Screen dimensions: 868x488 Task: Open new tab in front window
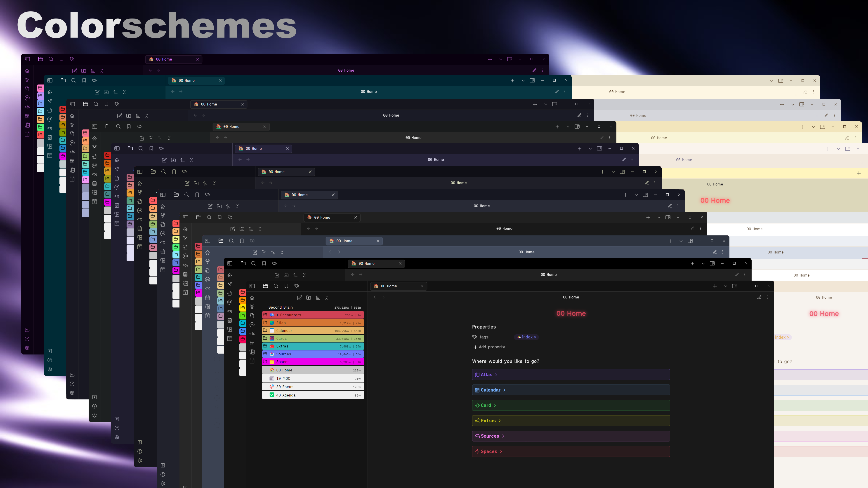pyautogui.click(x=715, y=286)
